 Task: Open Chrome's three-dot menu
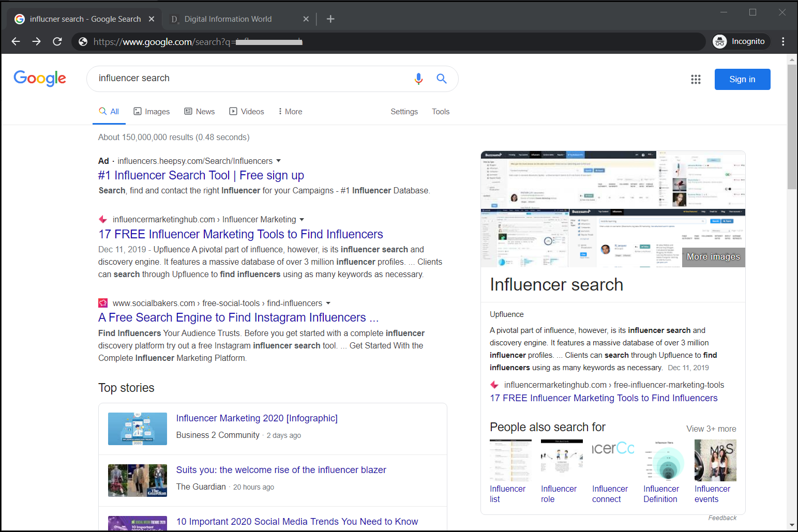pyautogui.click(x=783, y=41)
